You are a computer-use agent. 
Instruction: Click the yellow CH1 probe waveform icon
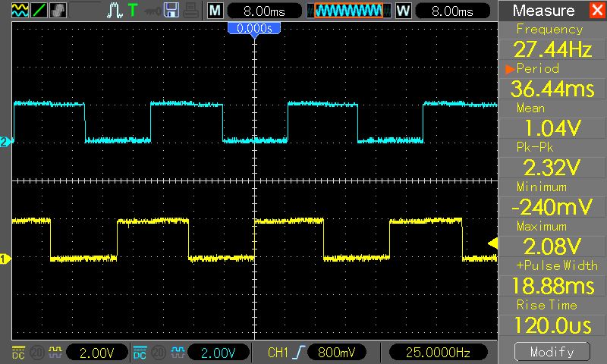tap(55, 353)
